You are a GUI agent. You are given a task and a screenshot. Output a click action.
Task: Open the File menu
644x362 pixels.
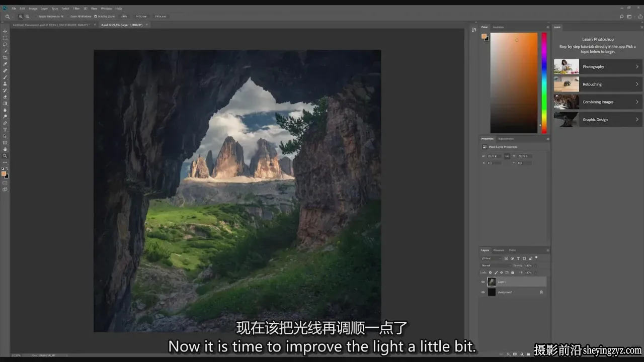click(14, 9)
